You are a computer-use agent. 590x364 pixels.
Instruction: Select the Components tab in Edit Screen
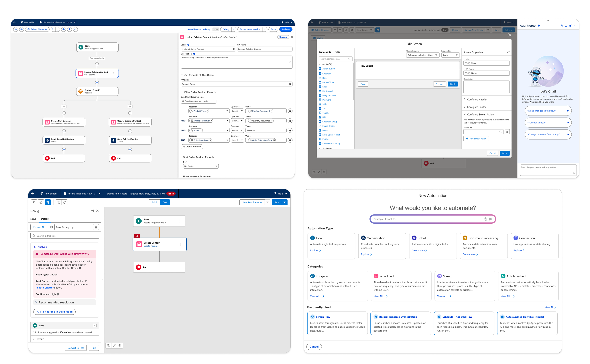coord(324,52)
